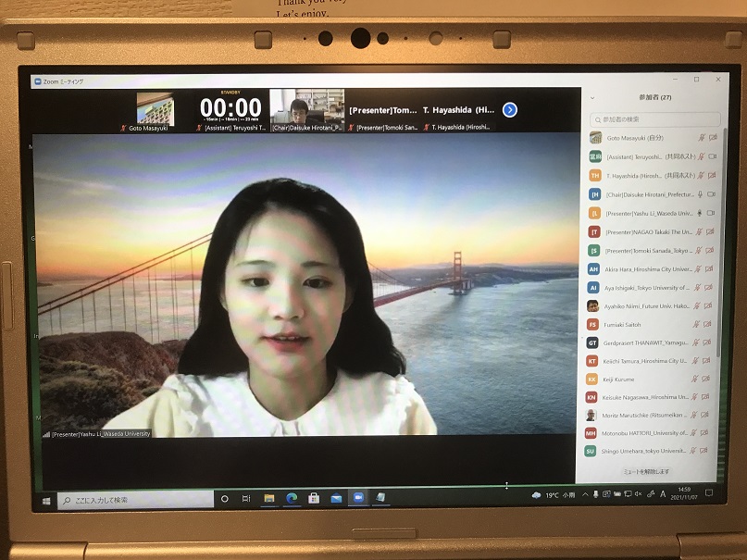Click Assistant Teruyoshi's camera icon

(712, 156)
